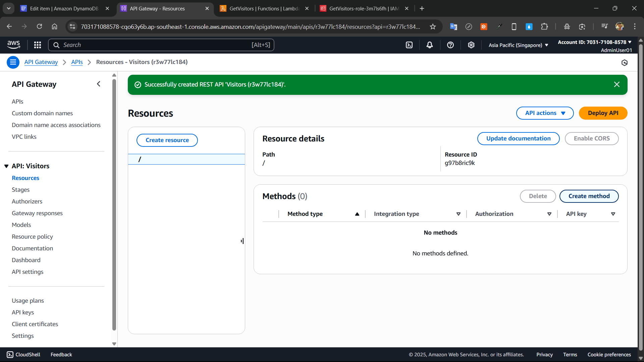
Task: Open the info panel hexagon icon
Action: click(625, 63)
